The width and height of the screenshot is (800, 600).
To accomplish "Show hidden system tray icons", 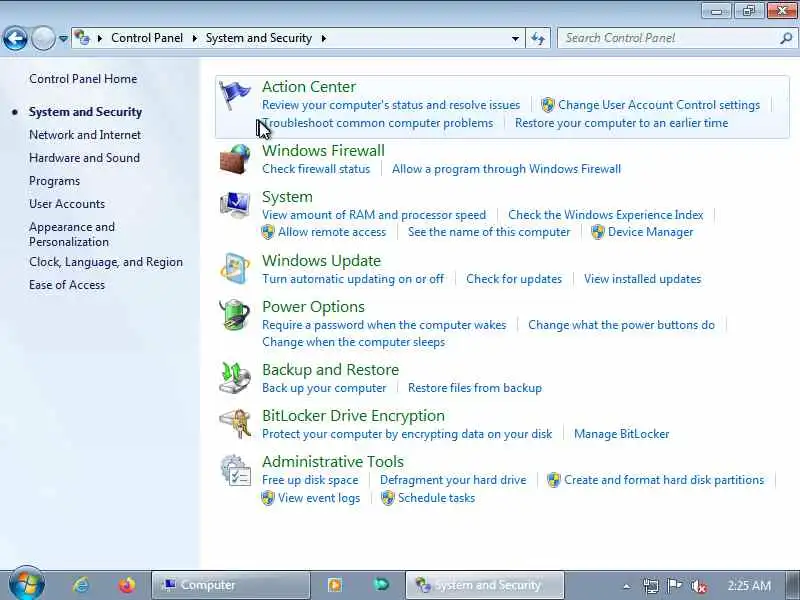I will click(627, 586).
